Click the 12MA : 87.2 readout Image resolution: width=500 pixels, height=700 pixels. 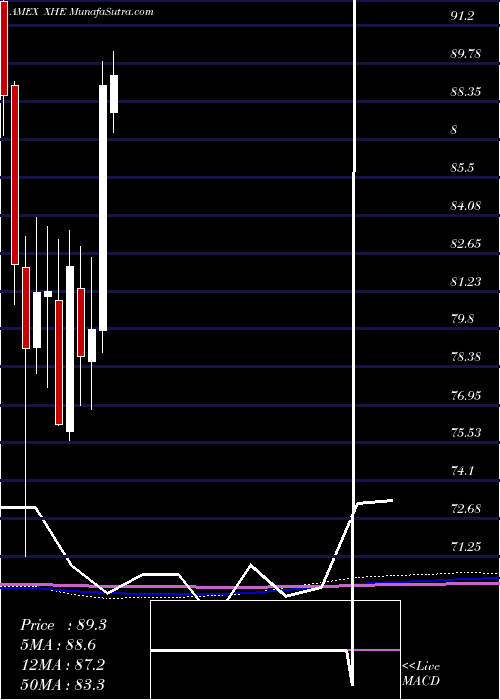click(62, 664)
